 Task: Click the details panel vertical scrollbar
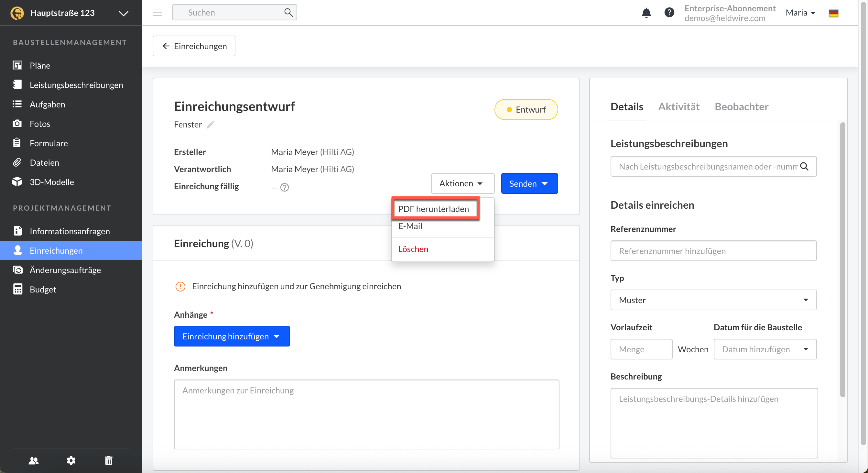(842, 259)
